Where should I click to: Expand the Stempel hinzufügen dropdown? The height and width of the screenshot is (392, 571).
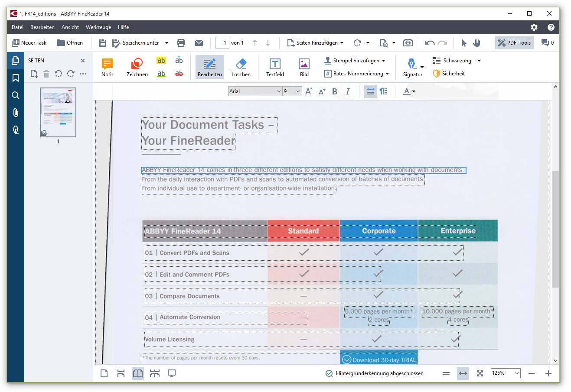[x=383, y=61]
